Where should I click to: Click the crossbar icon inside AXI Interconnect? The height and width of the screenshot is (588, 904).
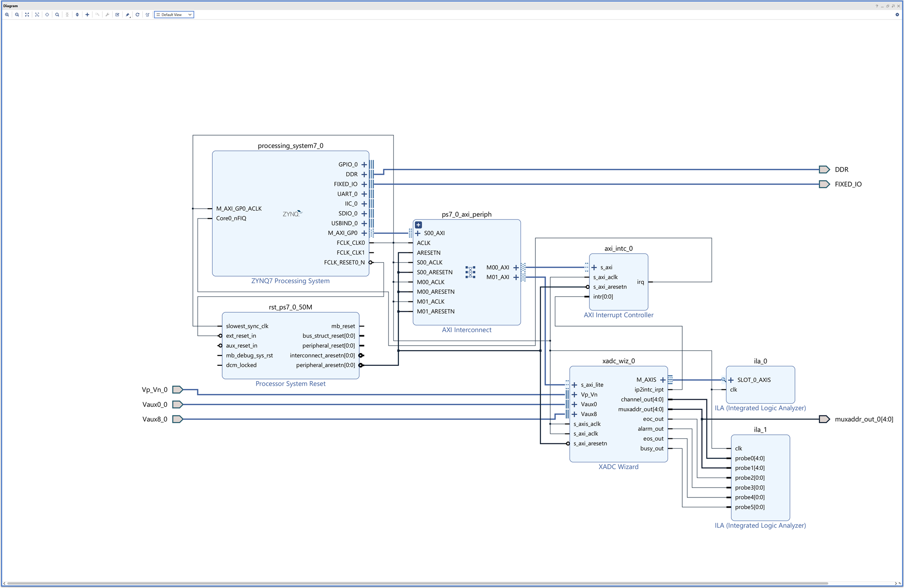coord(470,272)
